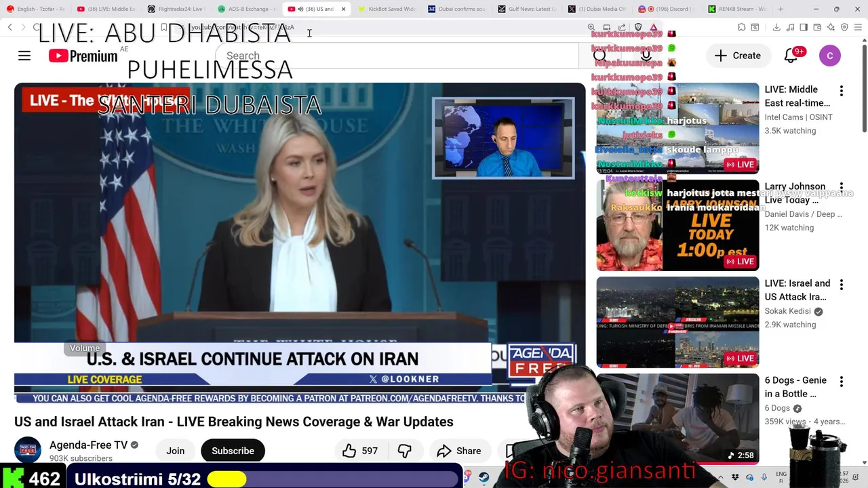Select the Intel Cams | OSINT channel name
This screenshot has width=868, height=488.
(x=799, y=117)
